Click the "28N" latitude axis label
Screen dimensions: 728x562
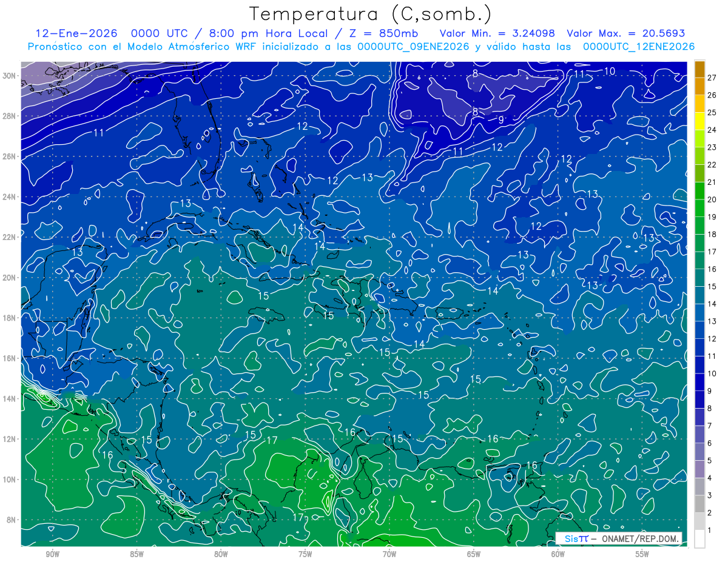click(x=9, y=116)
